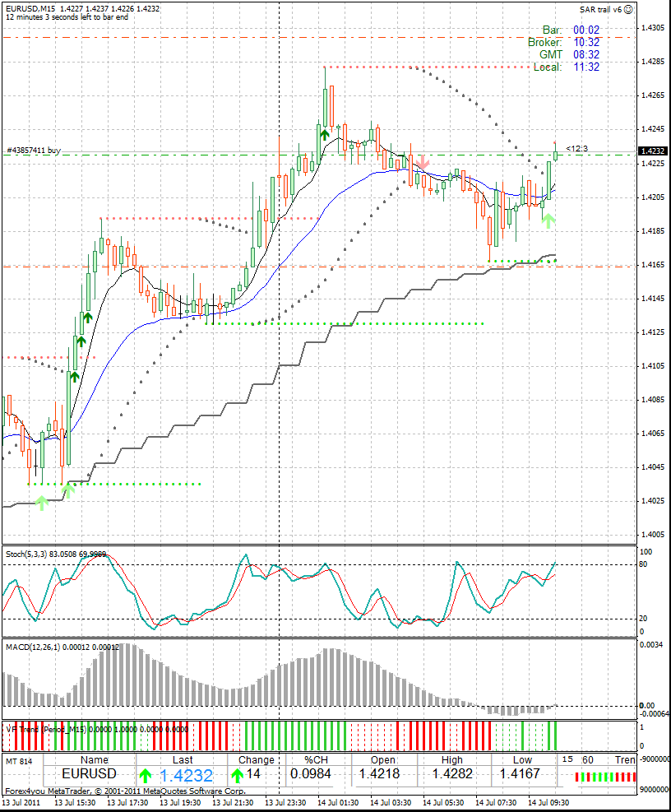Click the High value 1.4282

452,773
